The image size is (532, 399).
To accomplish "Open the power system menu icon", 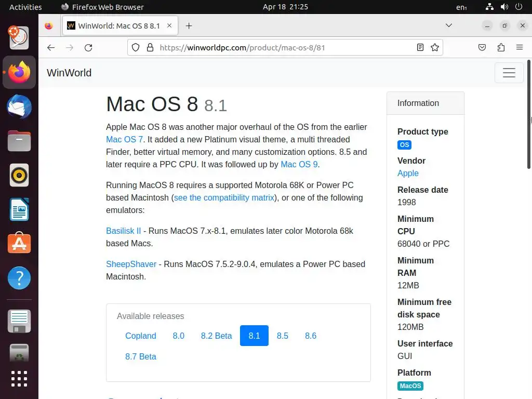I will (x=519, y=7).
